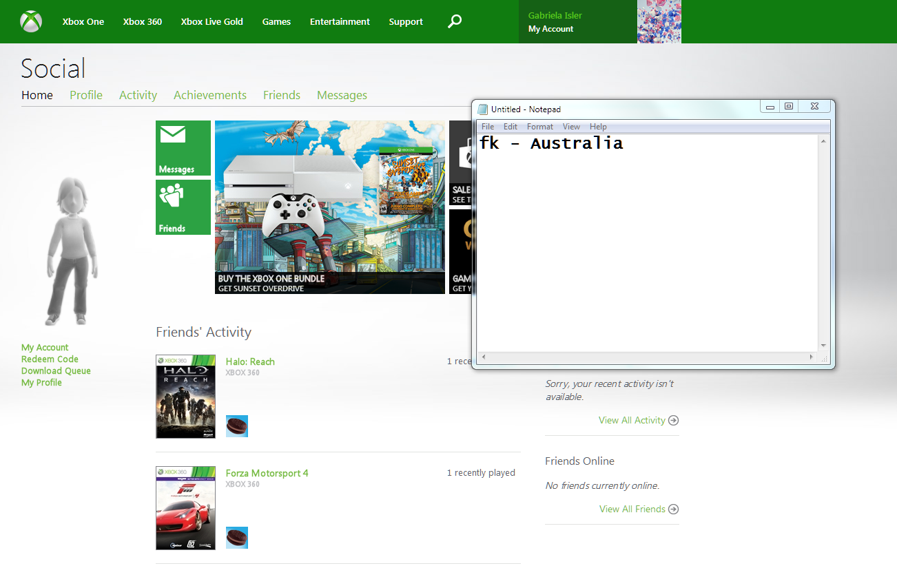Click the Xbox logo in the header
The image size is (897, 588).
point(31,21)
